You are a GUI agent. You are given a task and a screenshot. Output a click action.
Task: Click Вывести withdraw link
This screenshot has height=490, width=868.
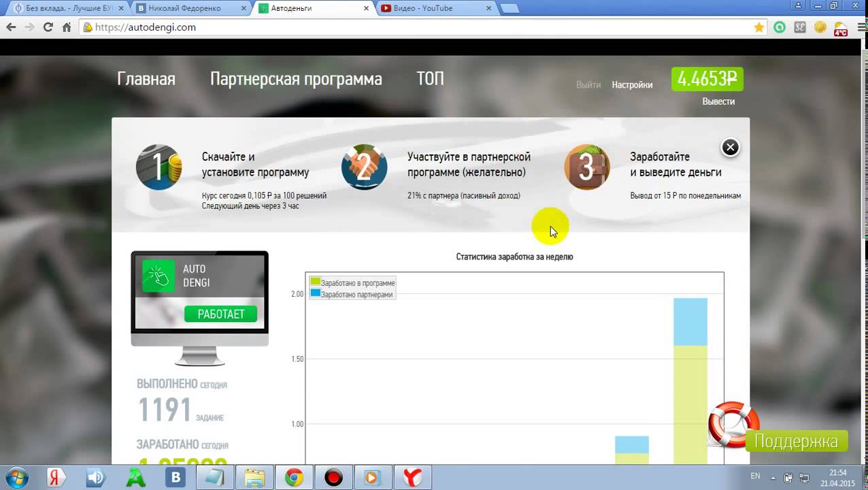pos(718,101)
